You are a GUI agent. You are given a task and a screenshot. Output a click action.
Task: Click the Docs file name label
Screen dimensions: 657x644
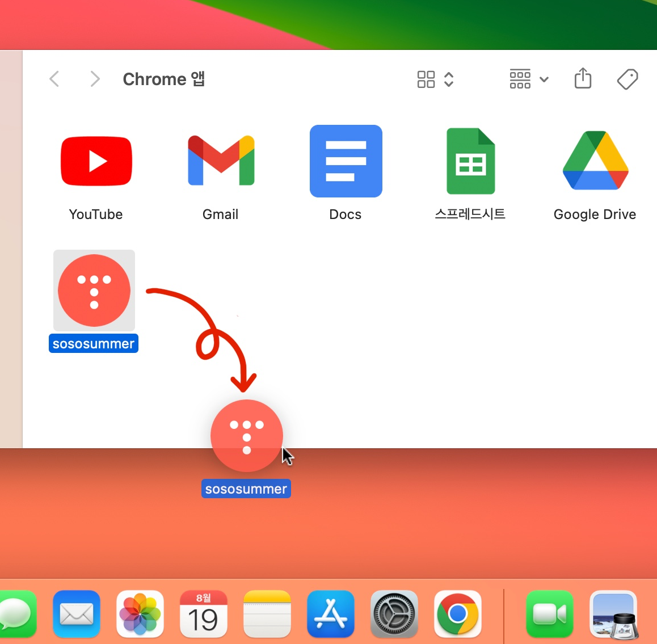346,214
